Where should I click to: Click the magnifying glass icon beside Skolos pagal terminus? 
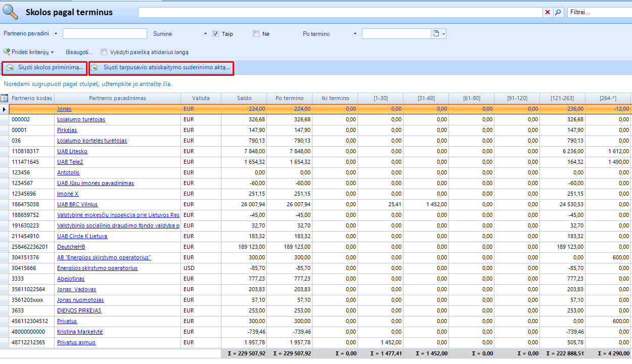point(10,11)
